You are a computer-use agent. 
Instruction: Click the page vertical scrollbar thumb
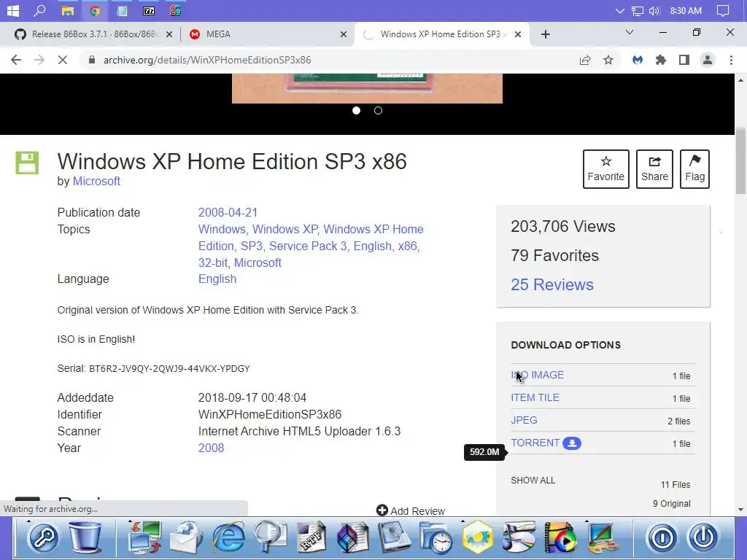click(741, 161)
